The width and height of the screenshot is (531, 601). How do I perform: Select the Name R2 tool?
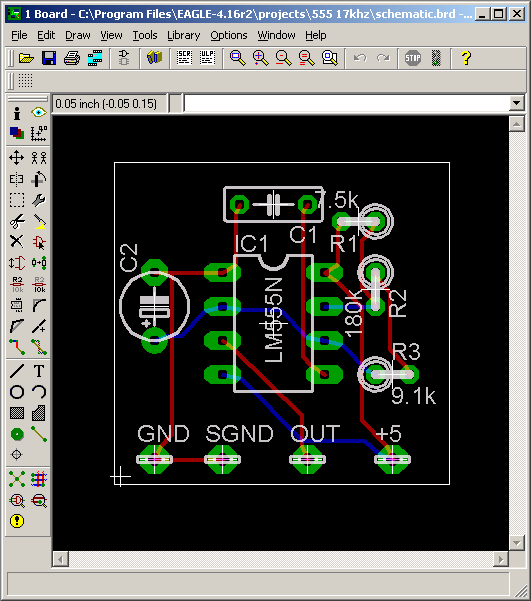(x=17, y=284)
